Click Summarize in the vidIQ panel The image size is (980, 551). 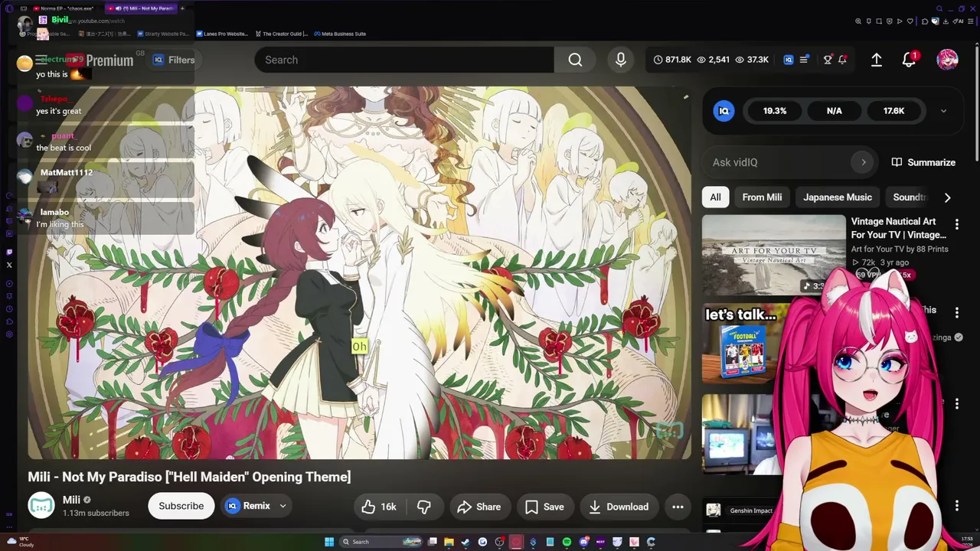923,162
